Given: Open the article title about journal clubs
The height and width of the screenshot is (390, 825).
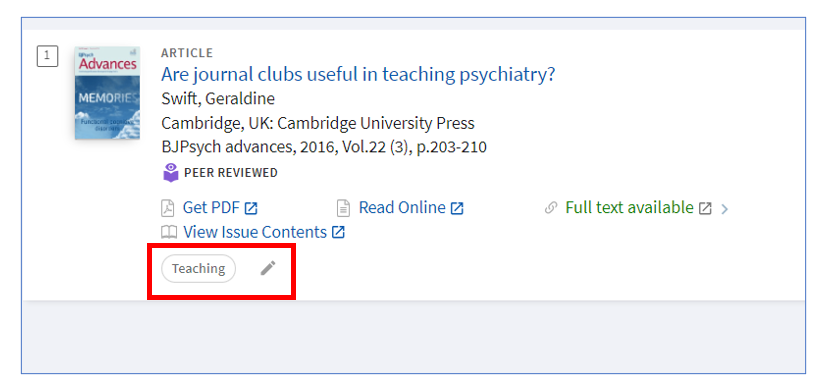Looking at the screenshot, I should [x=358, y=75].
